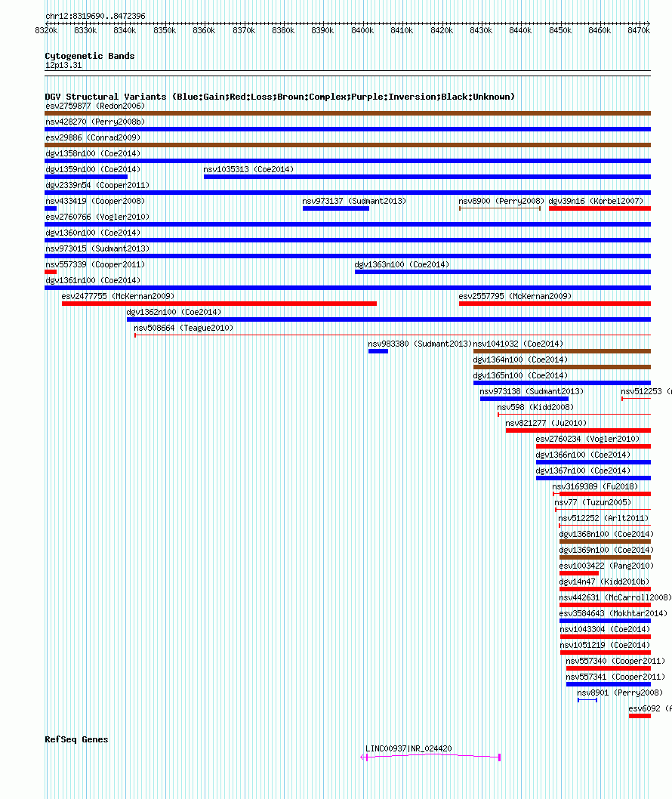This screenshot has width=672, height=799.
Task: Select the nsv428270 (Perry2008b) variant label
Action: (x=95, y=122)
